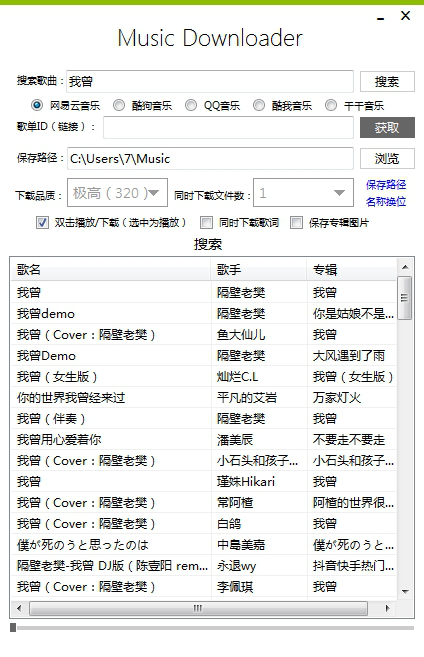424x657 pixels.
Task: Click album 大风遇到了雨
Action: click(x=349, y=355)
